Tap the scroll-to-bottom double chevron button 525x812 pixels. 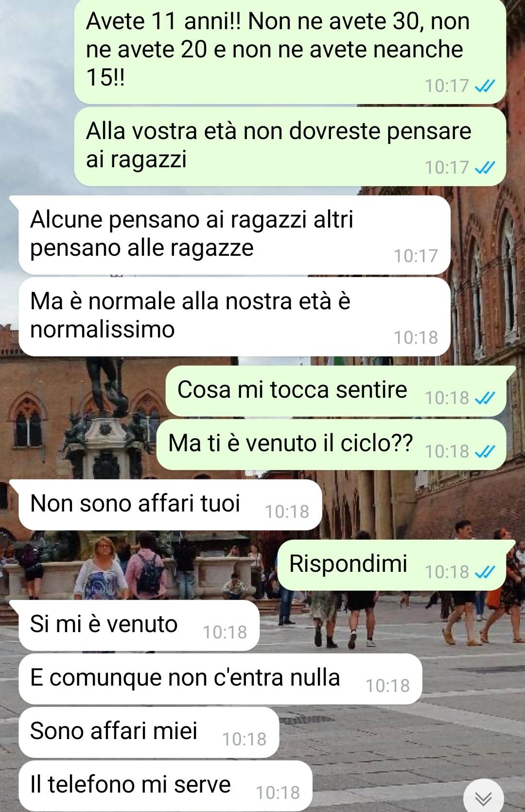click(483, 797)
